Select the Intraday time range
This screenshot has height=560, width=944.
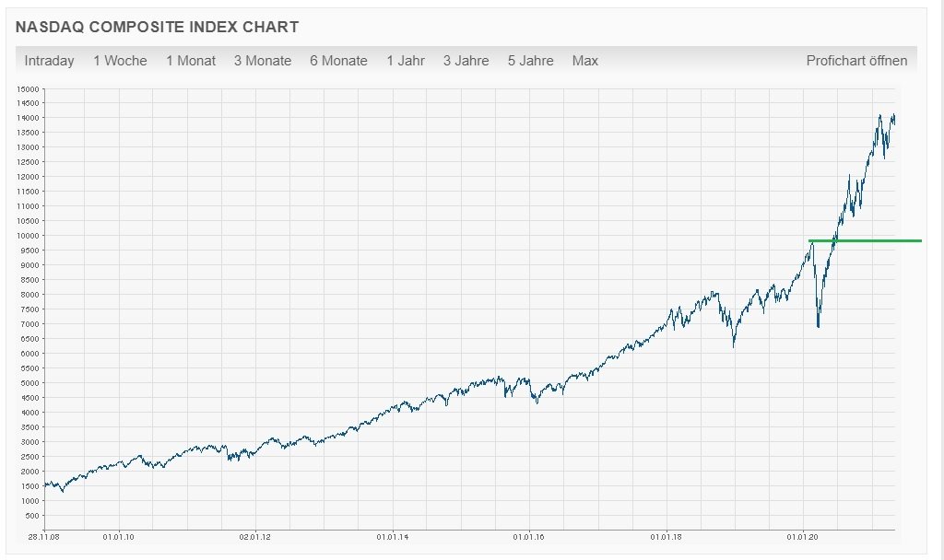pos(50,61)
